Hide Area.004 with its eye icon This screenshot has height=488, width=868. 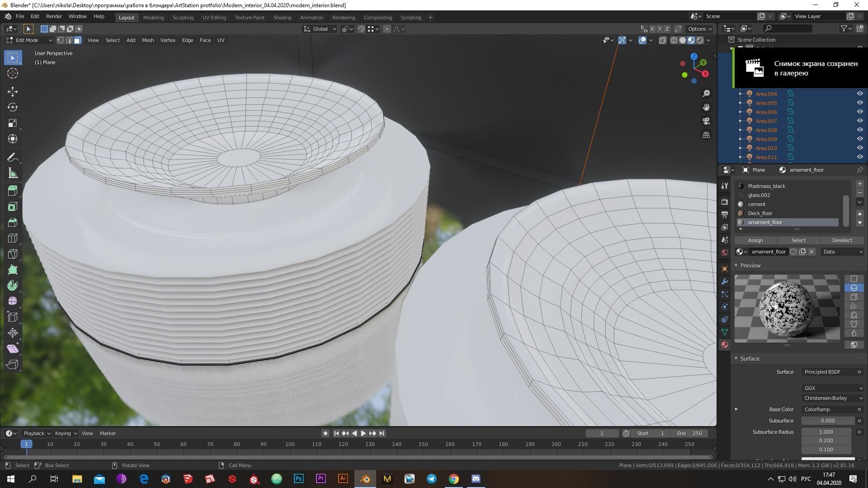coord(860,94)
